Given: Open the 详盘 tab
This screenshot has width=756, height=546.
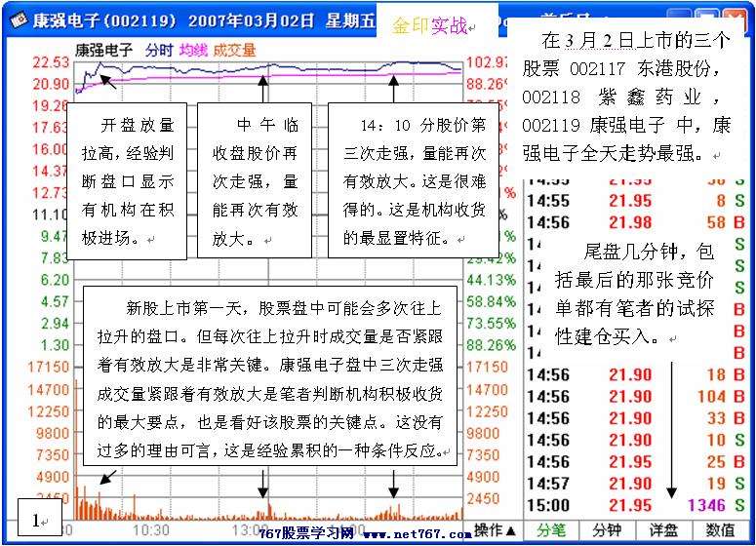Looking at the screenshot, I should (x=663, y=530).
